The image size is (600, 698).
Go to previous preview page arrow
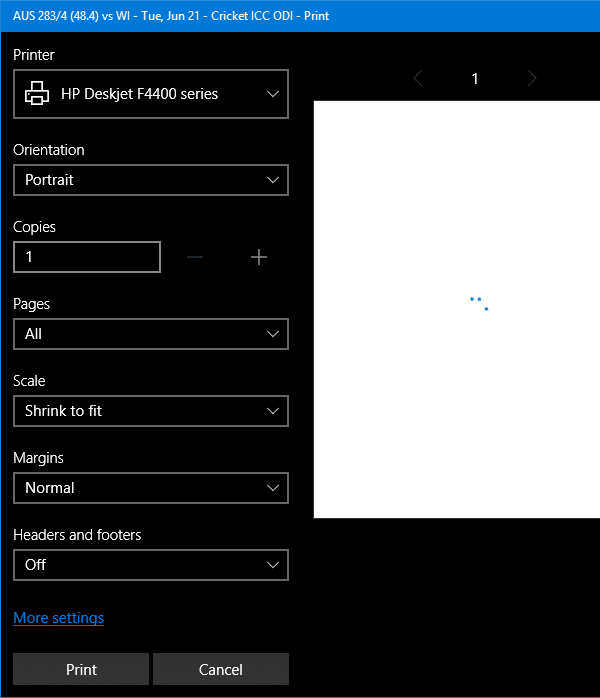tap(418, 78)
